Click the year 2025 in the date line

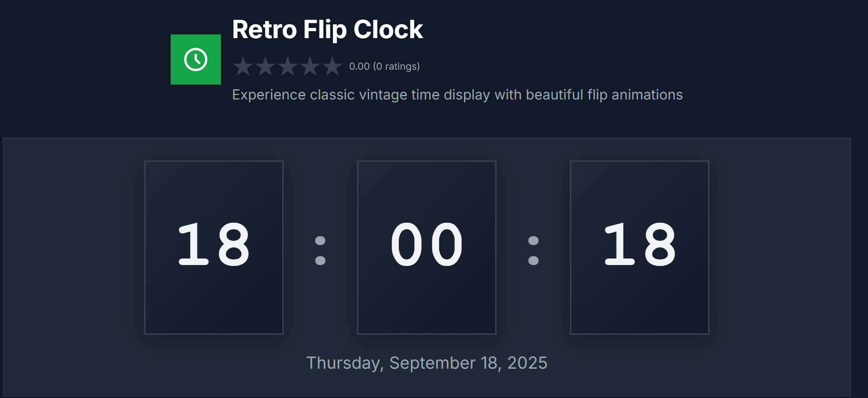tap(527, 363)
